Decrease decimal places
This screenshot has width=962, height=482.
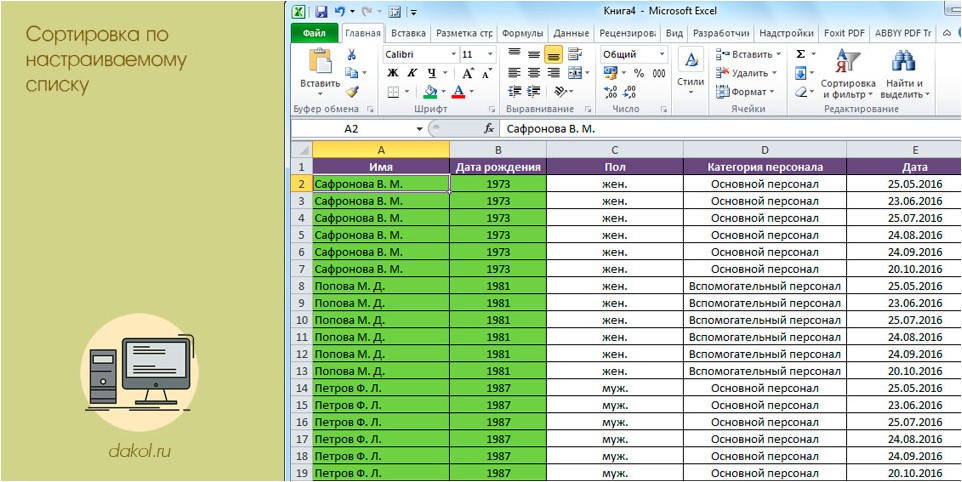click(629, 92)
